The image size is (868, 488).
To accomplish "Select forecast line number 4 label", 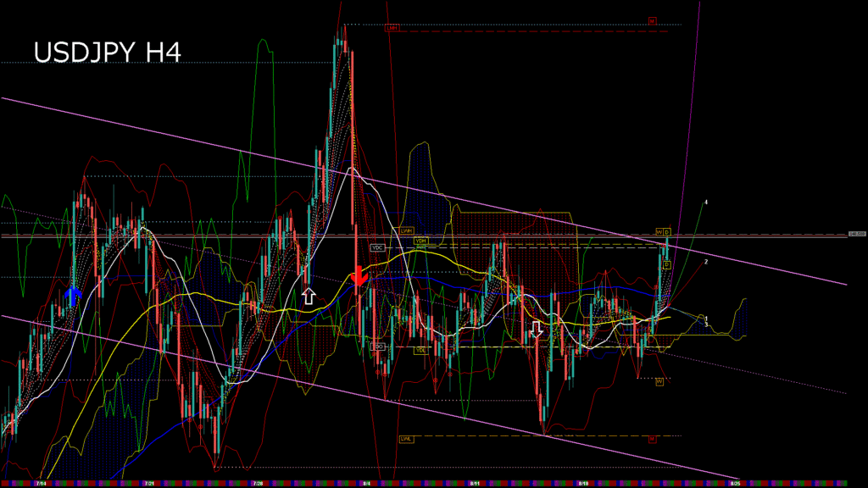I will click(x=706, y=202).
